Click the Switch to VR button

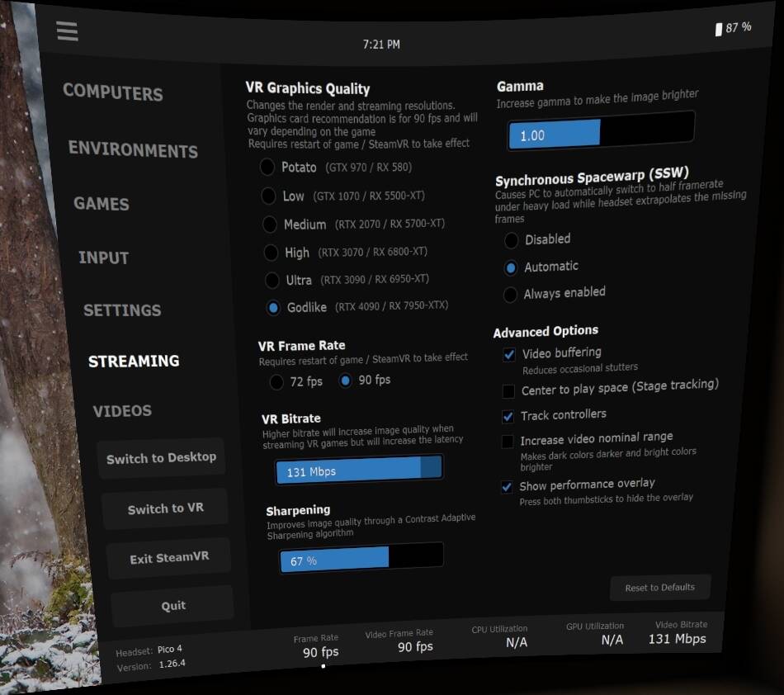(x=165, y=508)
